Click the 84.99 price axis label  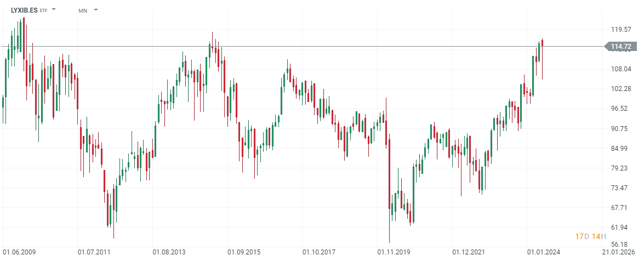(620, 149)
